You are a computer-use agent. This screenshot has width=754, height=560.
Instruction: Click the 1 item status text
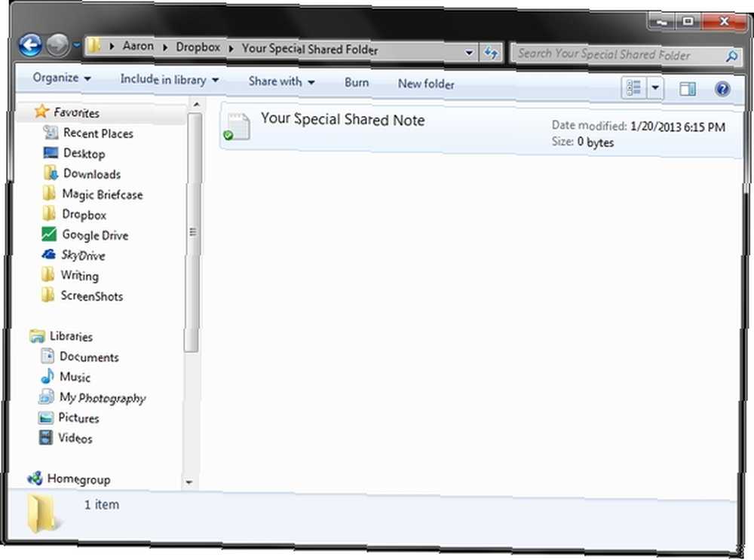[x=102, y=504]
